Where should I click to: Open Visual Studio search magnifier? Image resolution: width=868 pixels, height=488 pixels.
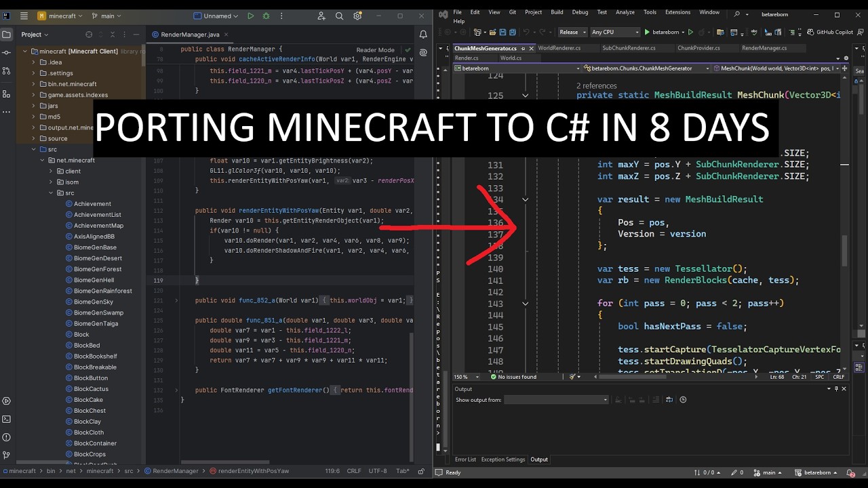737,14
